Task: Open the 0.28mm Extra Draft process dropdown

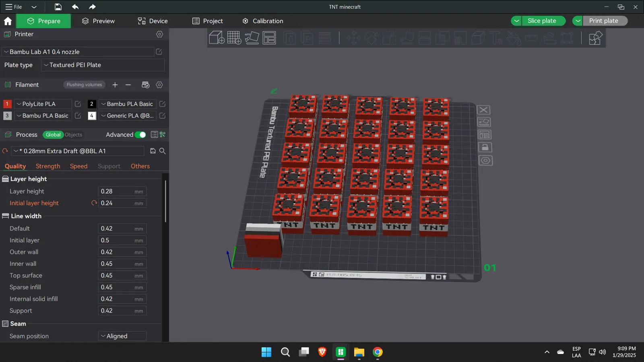Action: click(78, 151)
